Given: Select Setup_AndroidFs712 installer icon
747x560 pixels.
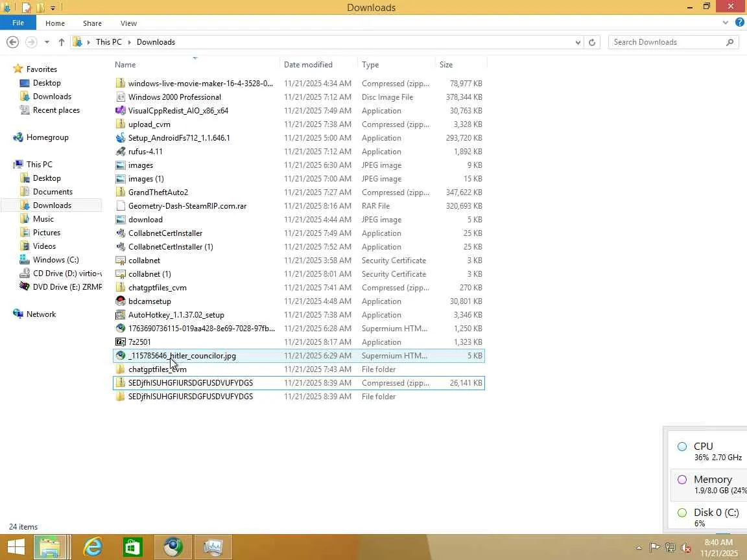Looking at the screenshot, I should click(121, 137).
